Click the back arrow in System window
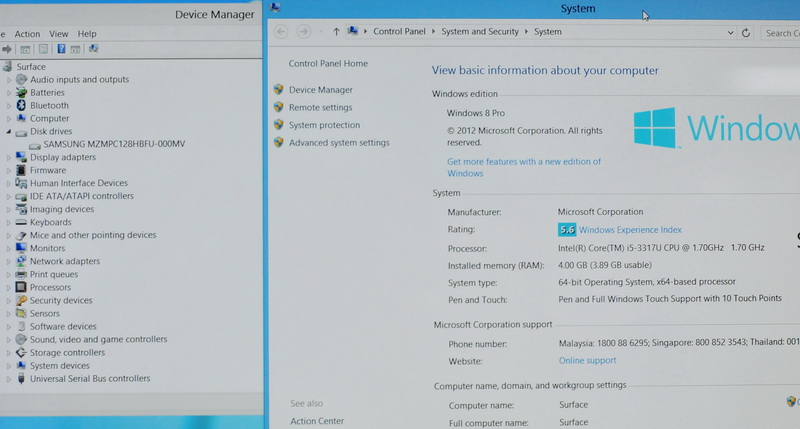 (x=281, y=32)
